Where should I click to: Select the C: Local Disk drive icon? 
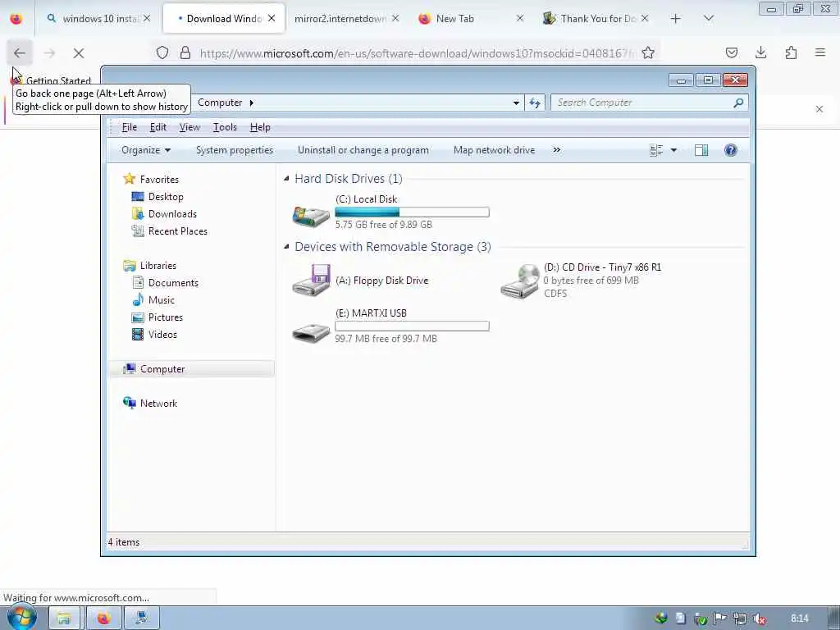pos(311,215)
